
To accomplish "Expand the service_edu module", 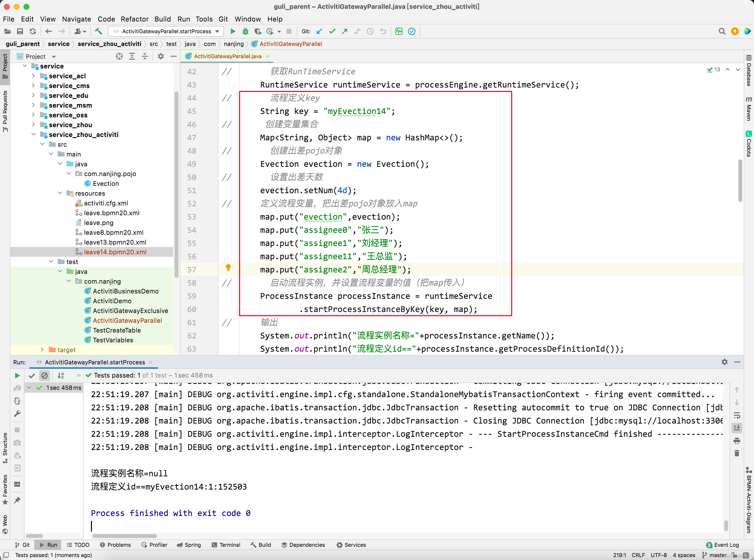I will [x=33, y=96].
